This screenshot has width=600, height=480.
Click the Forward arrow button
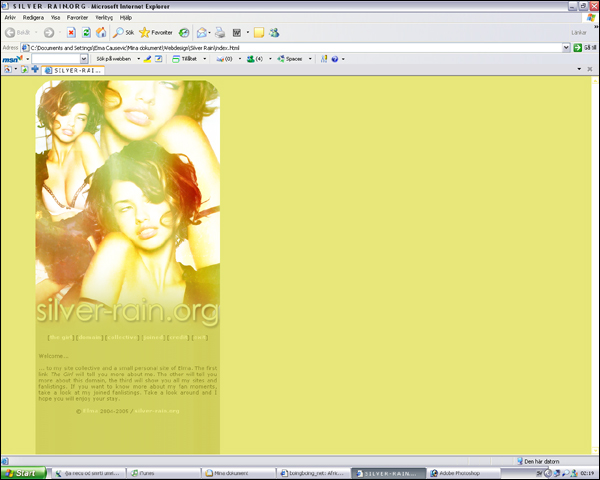tap(49, 33)
